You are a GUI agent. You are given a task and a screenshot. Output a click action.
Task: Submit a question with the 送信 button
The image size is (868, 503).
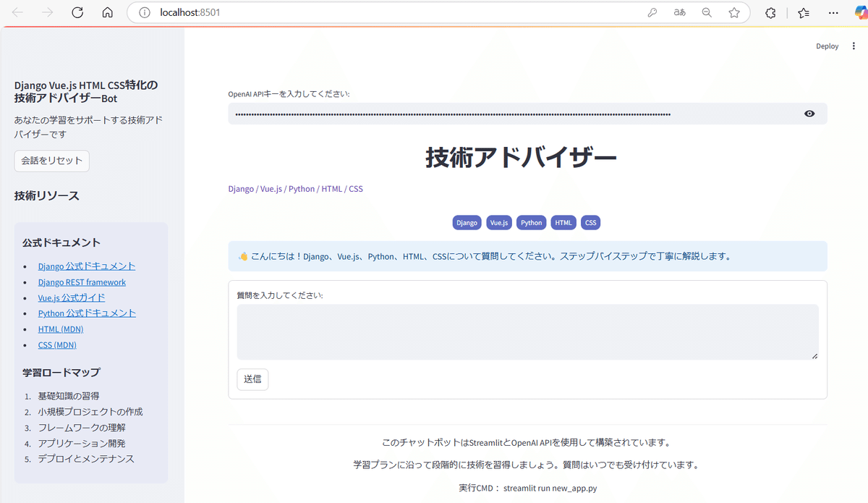(x=252, y=379)
